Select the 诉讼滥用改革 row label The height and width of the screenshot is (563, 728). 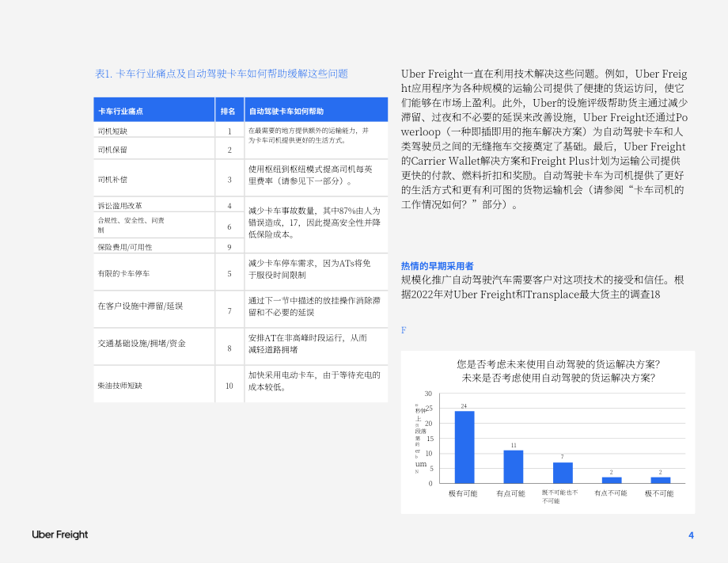click(119, 206)
